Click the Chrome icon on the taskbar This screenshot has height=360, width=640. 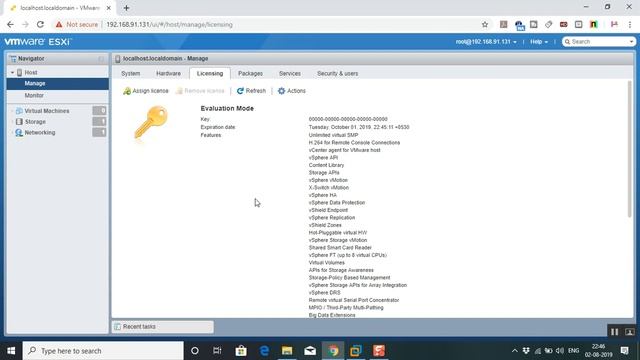(333, 351)
